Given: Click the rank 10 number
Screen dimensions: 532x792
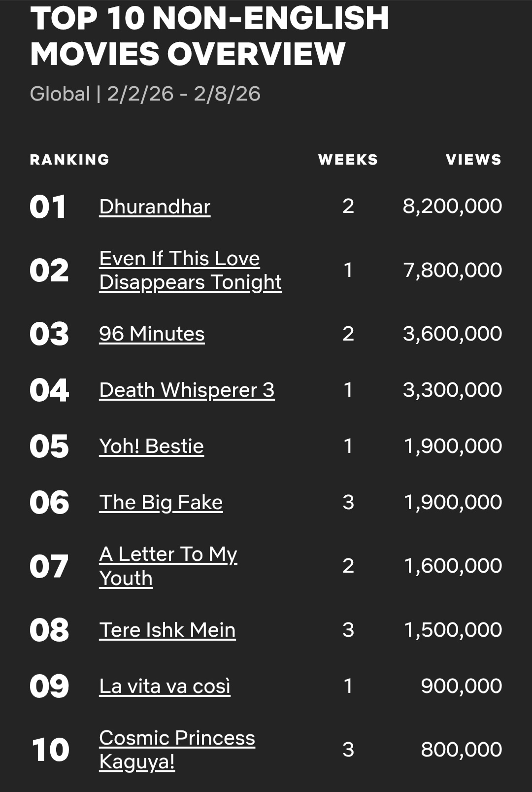Looking at the screenshot, I should (x=50, y=750).
